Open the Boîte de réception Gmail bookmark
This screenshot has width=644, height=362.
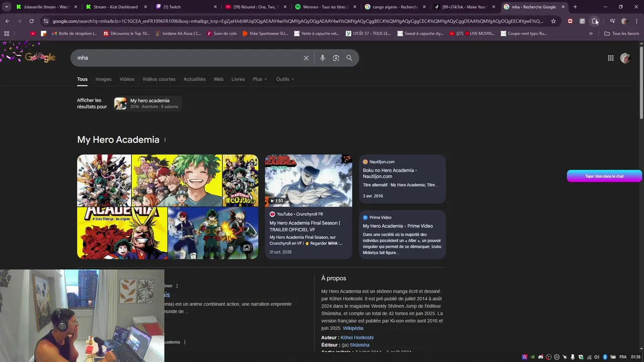74,33
